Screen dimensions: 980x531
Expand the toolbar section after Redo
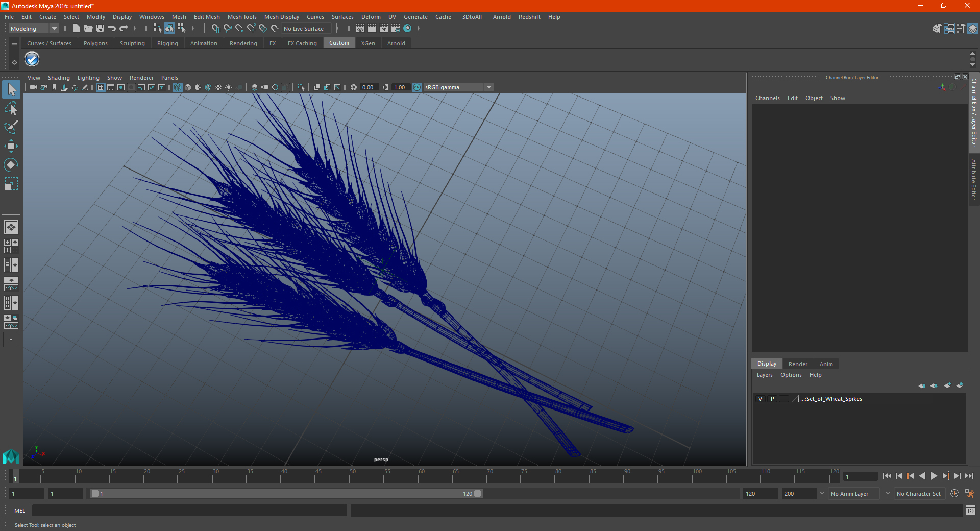[135, 29]
